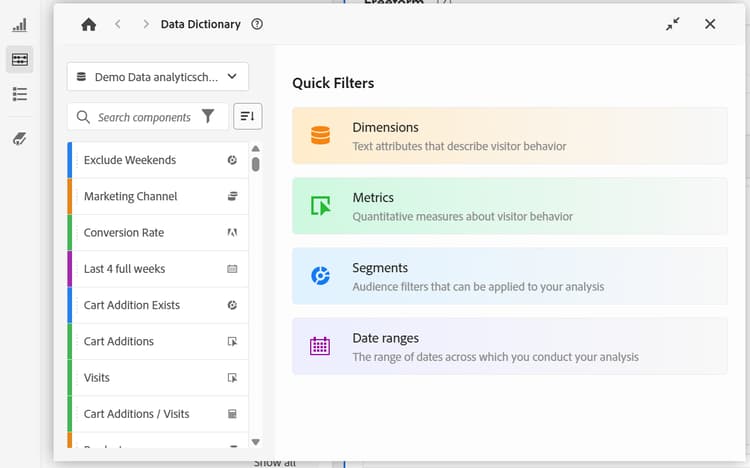Image resolution: width=750 pixels, height=468 pixels.
Task: Click the Search components field
Action: (144, 117)
